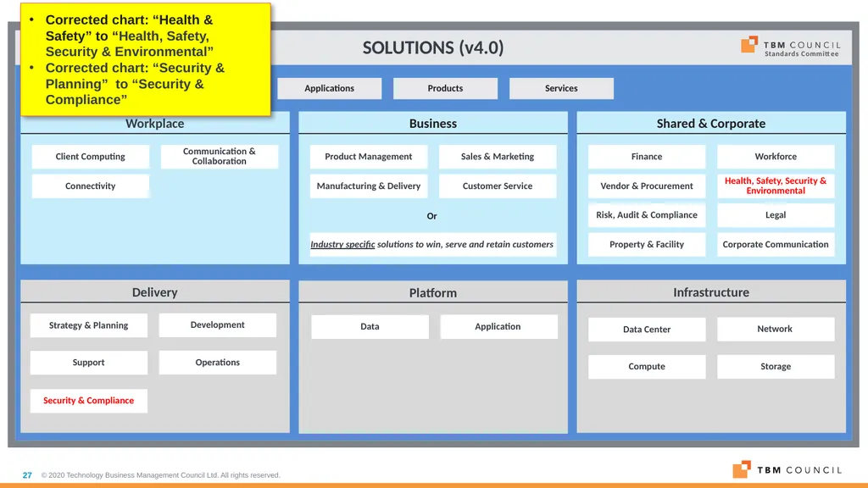Viewport: 868px width, 488px height.
Task: Click the Compute box
Action: [x=647, y=366]
